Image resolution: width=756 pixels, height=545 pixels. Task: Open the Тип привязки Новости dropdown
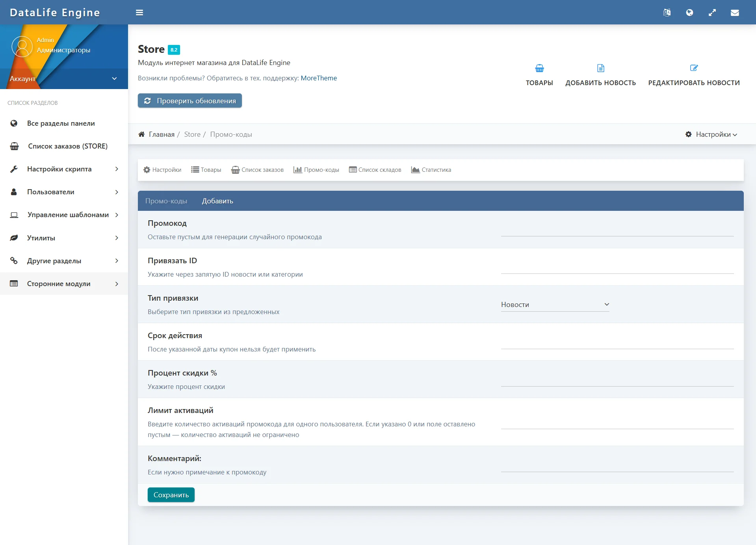[x=555, y=305]
